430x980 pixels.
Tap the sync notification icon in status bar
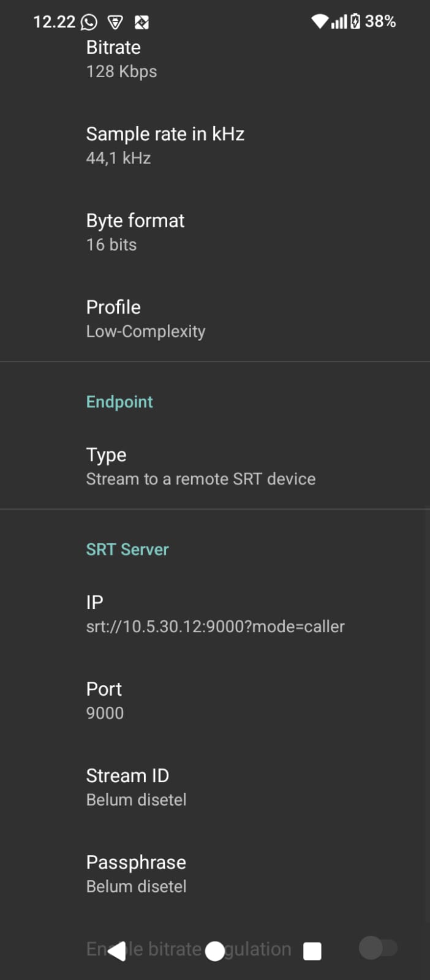[x=142, y=21]
